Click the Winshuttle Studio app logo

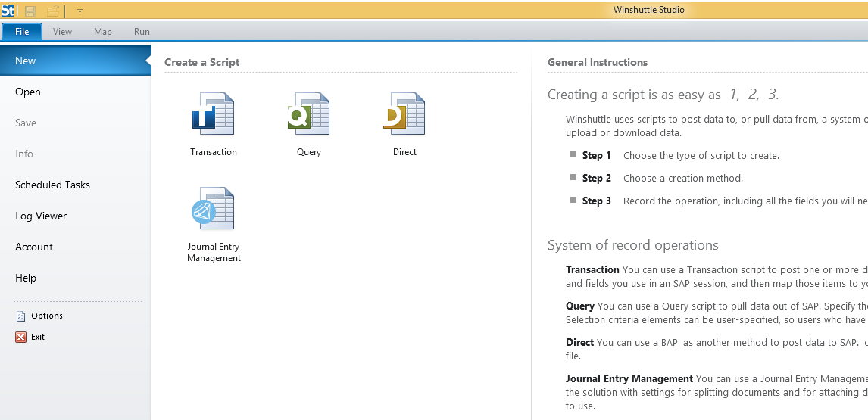[x=8, y=11]
